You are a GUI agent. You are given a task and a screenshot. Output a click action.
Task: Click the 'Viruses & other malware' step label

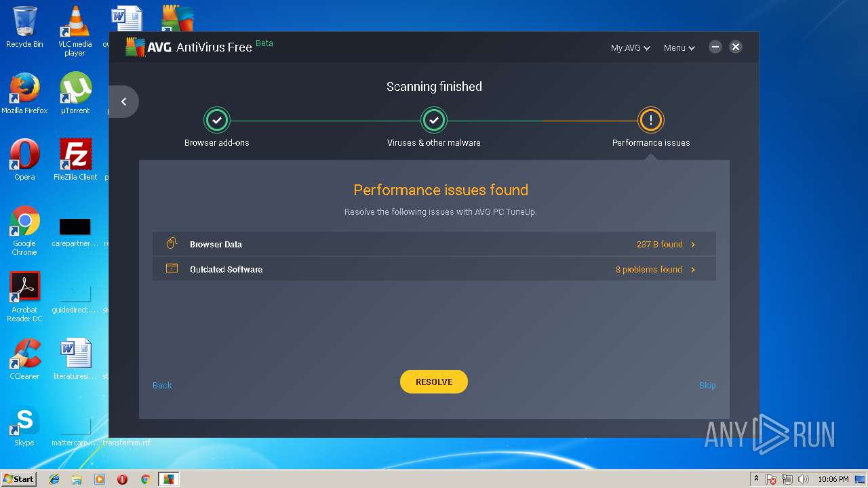[x=434, y=142]
